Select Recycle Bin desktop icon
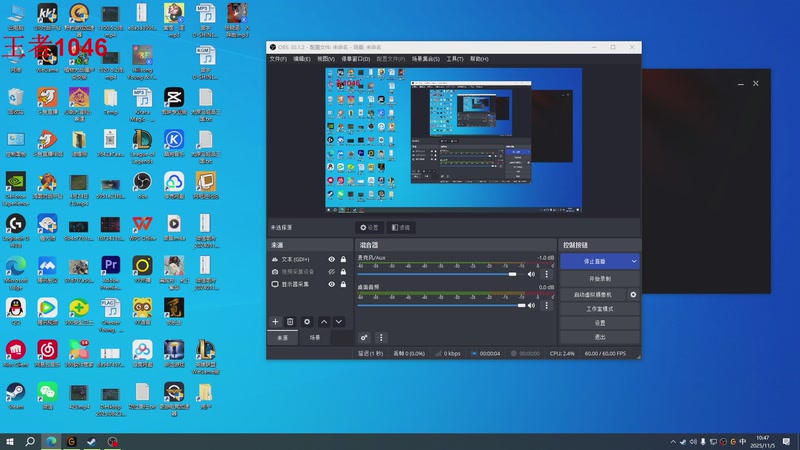The image size is (800, 450). point(16,101)
